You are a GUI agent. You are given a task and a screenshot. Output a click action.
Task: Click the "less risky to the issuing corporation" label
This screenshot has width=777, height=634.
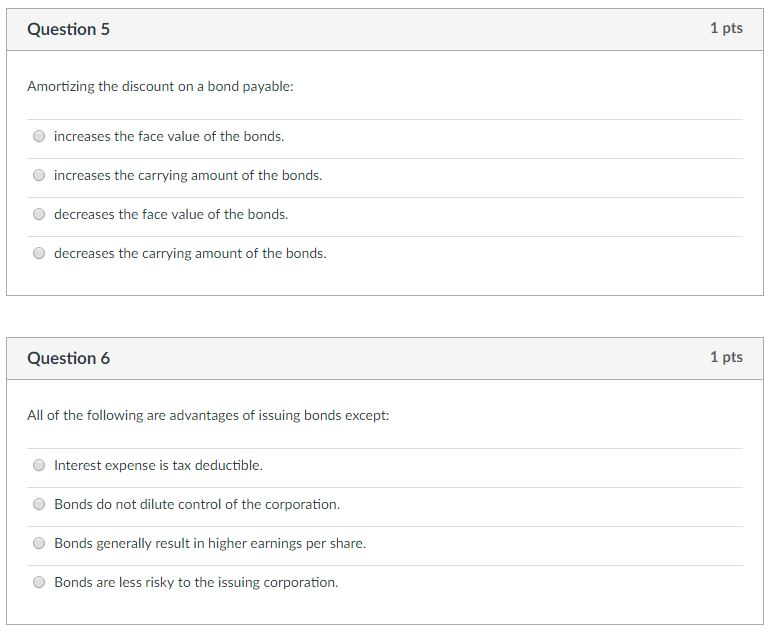click(x=196, y=582)
